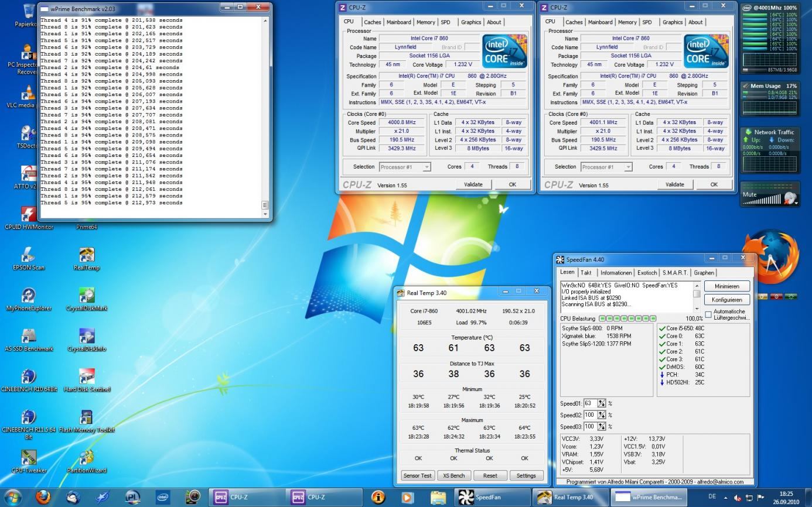This screenshot has width=812, height=507.
Task: Open Graphics tab in CPU-Z showing 4001.1 MHz
Action: click(x=673, y=22)
